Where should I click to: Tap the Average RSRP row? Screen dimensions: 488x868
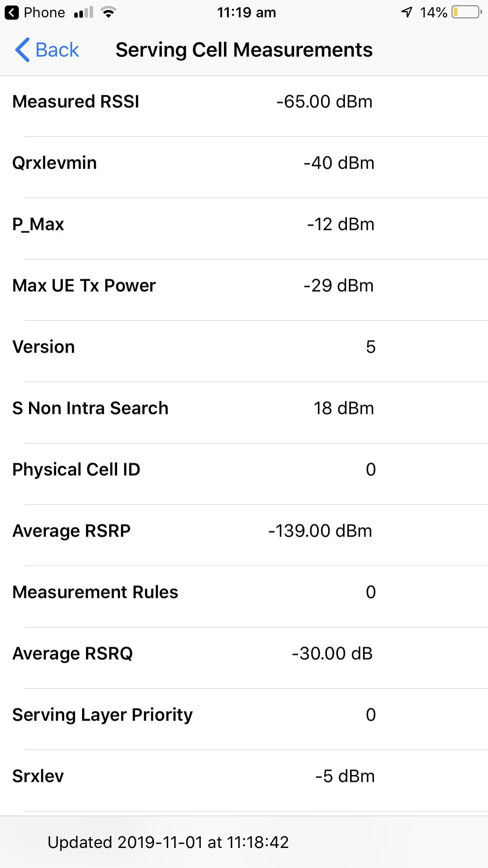(244, 531)
